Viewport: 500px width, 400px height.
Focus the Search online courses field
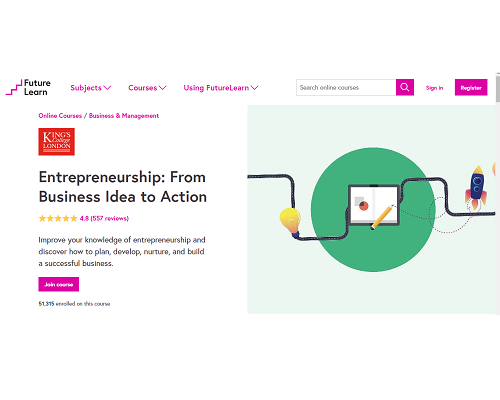coord(346,87)
